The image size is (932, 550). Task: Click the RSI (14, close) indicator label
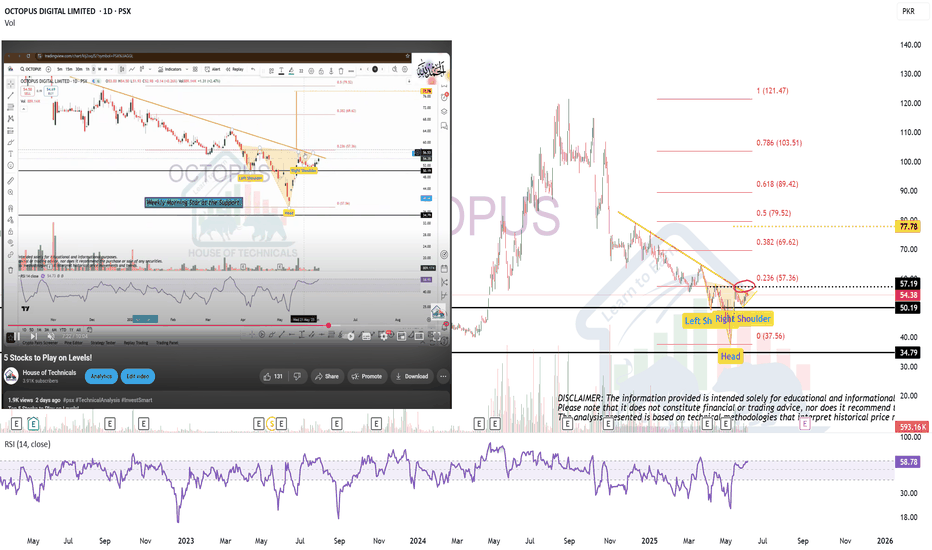[x=27, y=444]
